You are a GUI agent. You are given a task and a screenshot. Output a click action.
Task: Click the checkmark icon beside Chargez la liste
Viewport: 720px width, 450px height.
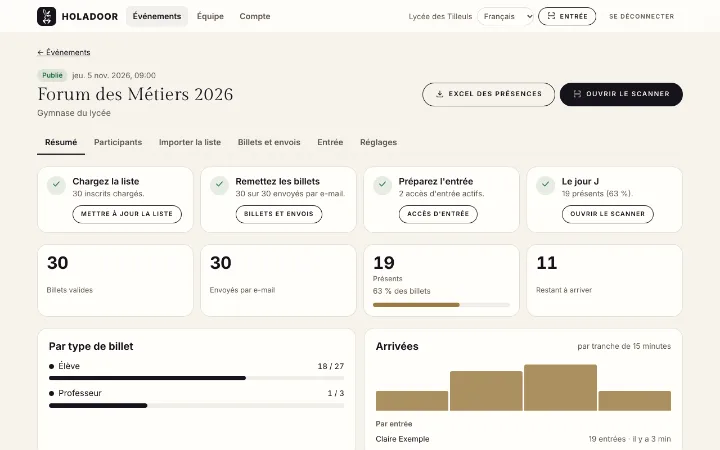pyautogui.click(x=56, y=185)
